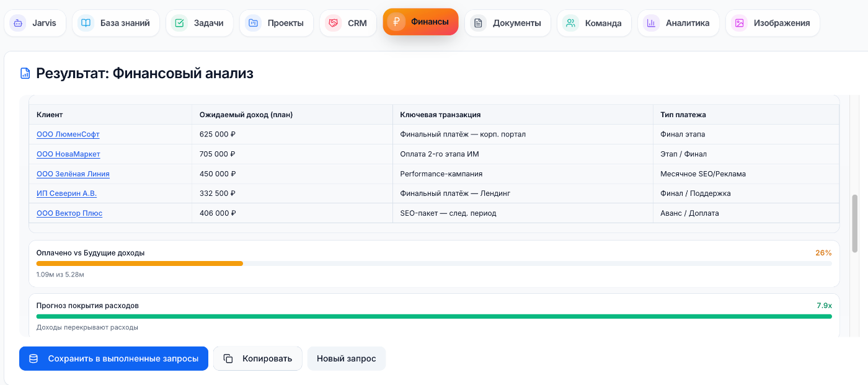This screenshot has width=868, height=385.
Task: Click the book icon for База знаний
Action: [x=86, y=23]
